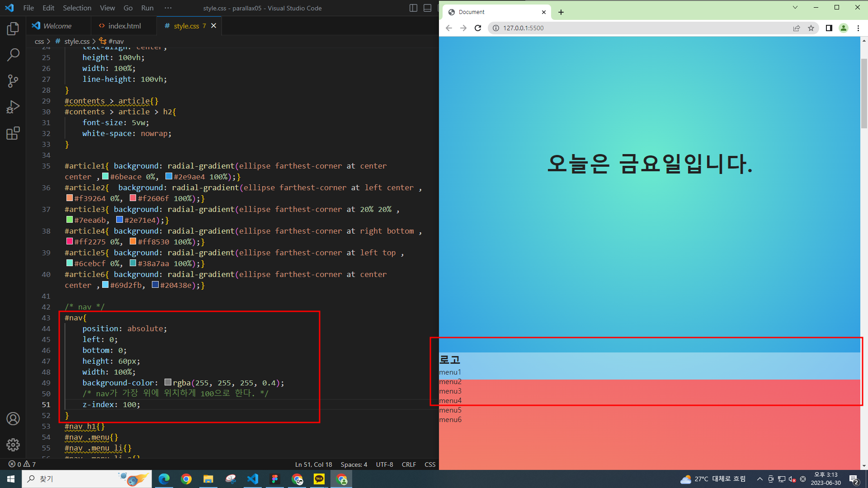
Task: Open the Extensions view
Action: pyautogui.click(x=13, y=133)
